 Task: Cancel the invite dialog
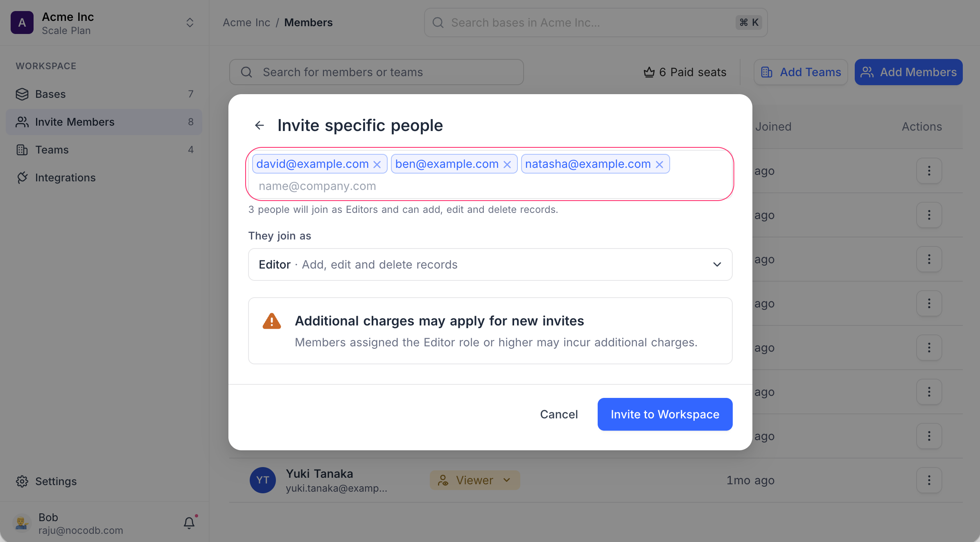pyautogui.click(x=559, y=414)
